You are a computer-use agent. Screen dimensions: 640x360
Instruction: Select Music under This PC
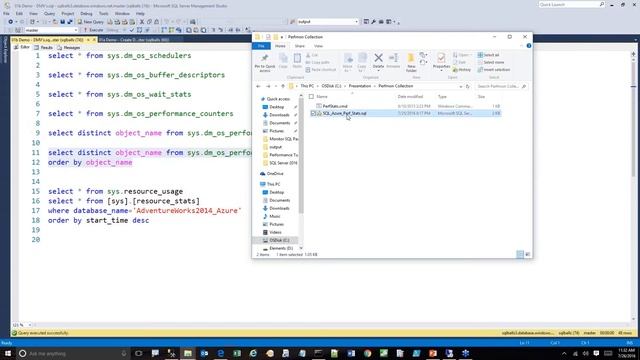[274, 216]
